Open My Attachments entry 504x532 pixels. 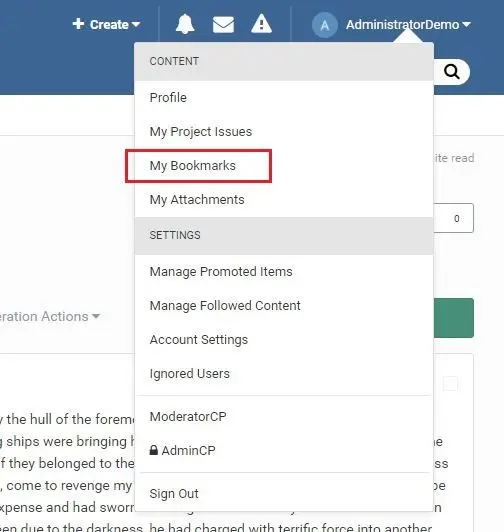(x=197, y=200)
